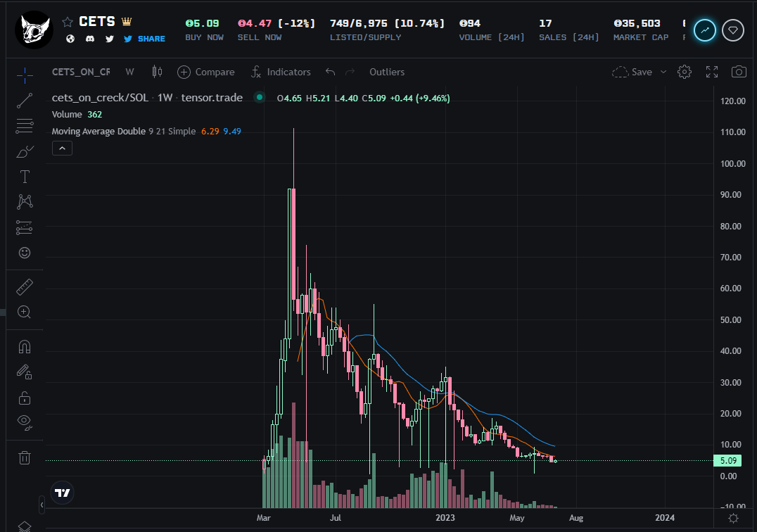Image resolution: width=757 pixels, height=532 pixels.
Task: Open the CETS_ON_CF symbol search
Action: click(x=81, y=72)
